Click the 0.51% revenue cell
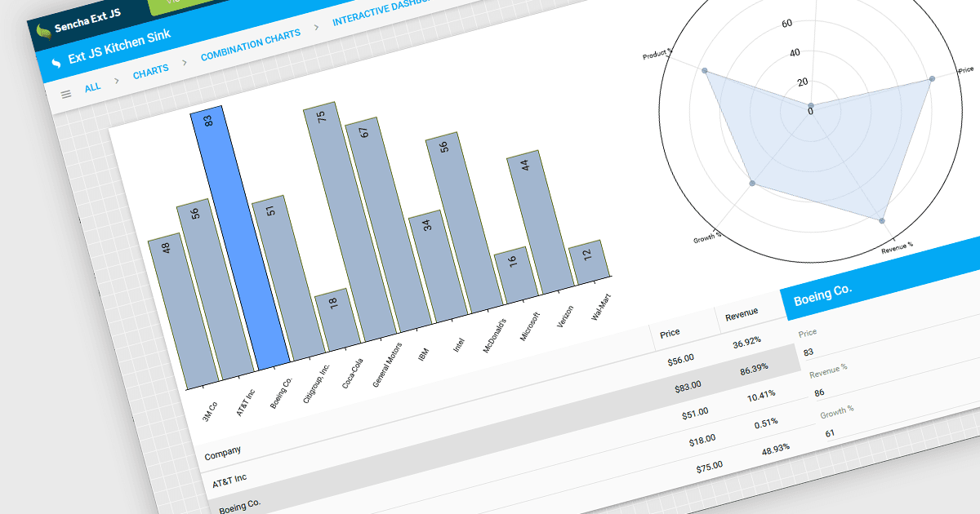The height and width of the screenshot is (514, 980). click(x=766, y=422)
